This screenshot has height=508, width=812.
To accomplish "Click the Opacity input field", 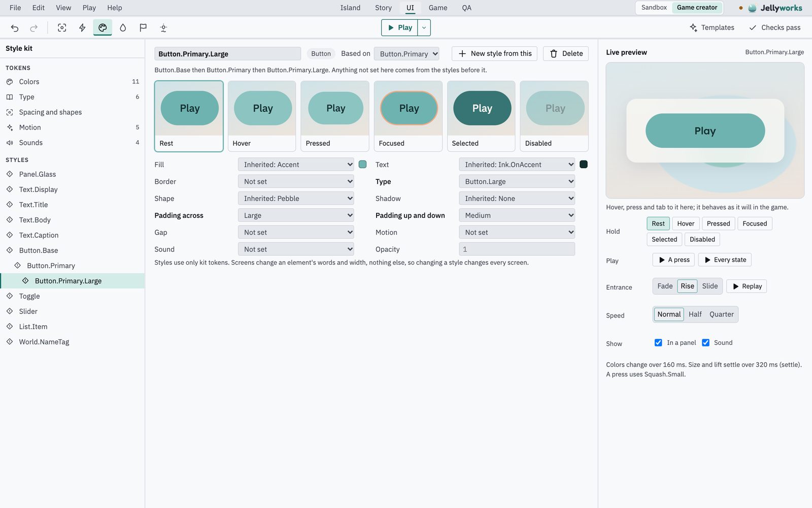I will 517,249.
